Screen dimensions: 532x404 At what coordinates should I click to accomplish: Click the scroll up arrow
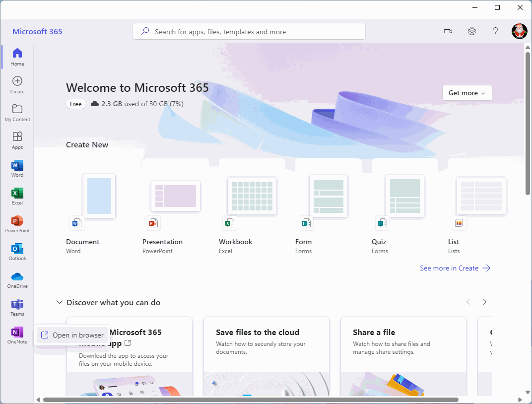(x=528, y=47)
